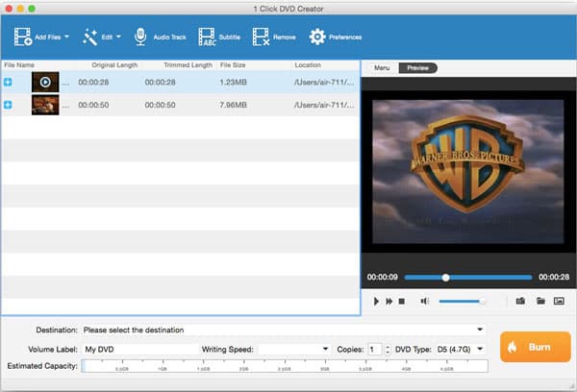Maximize the window with green button
The height and width of the screenshot is (392, 577).
pos(32,9)
